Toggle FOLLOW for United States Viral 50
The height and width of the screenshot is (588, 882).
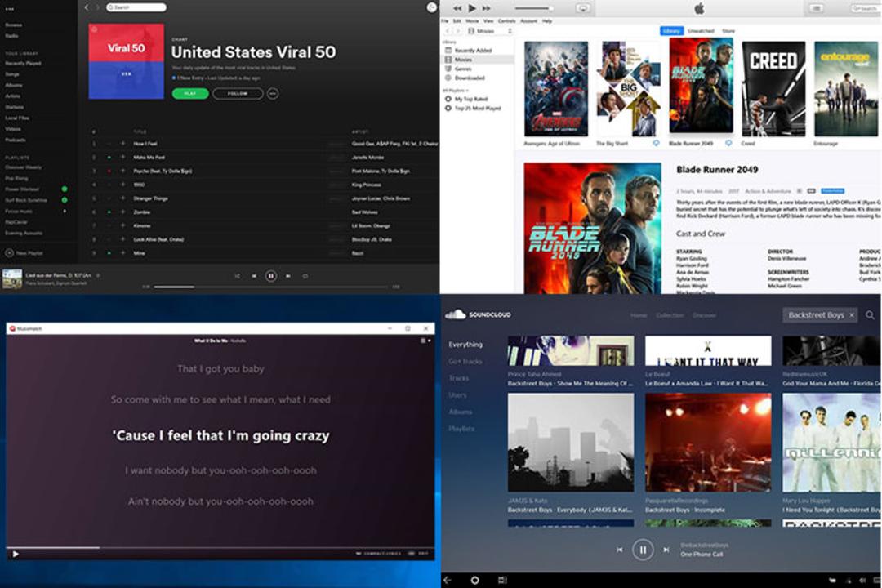coord(238,93)
